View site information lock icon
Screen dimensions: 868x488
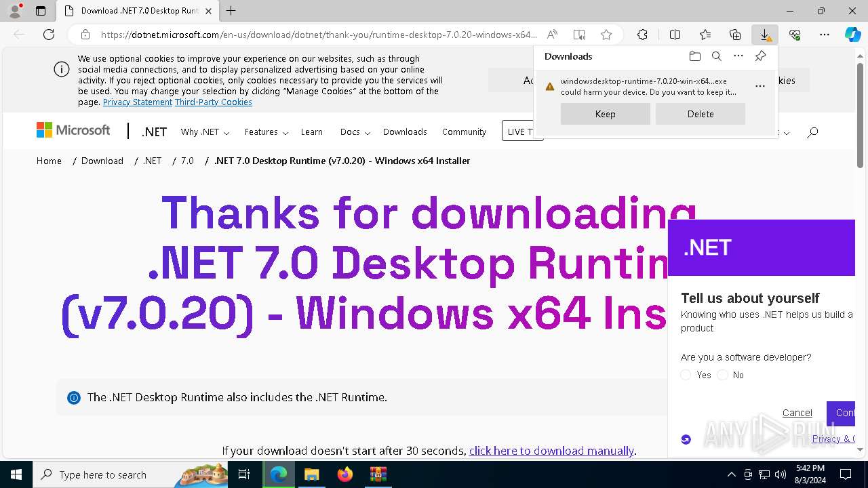[85, 35]
